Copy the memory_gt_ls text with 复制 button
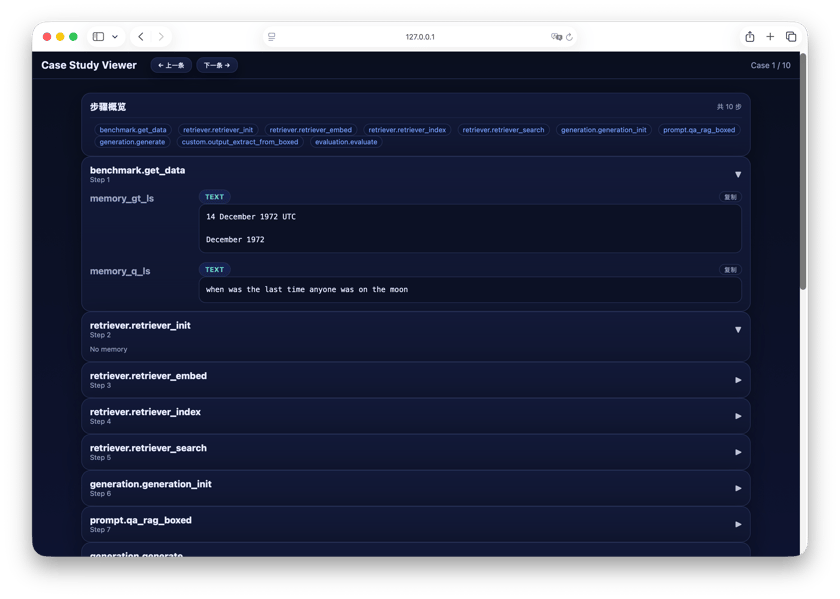This screenshot has width=840, height=599. 730,197
